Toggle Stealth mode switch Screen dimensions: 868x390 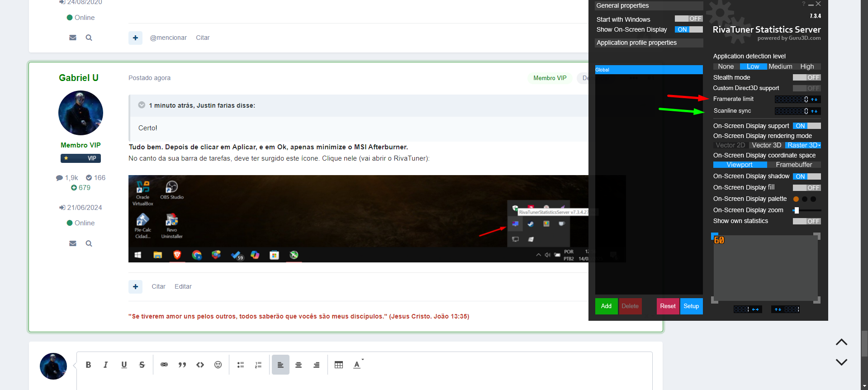pos(806,77)
